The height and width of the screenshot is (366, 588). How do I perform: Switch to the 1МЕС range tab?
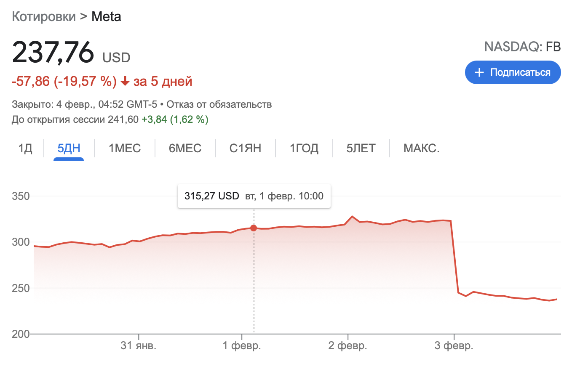[x=125, y=148]
